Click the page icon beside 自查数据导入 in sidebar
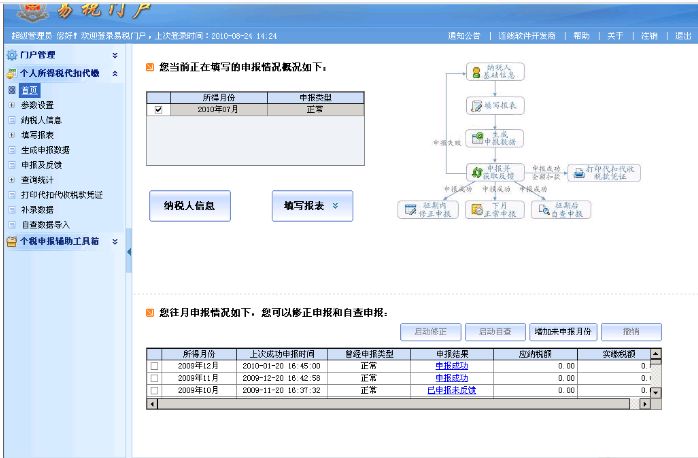 click(12, 225)
